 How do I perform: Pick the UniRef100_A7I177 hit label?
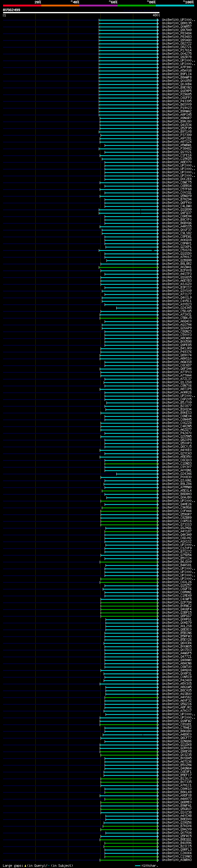pos(177,294)
